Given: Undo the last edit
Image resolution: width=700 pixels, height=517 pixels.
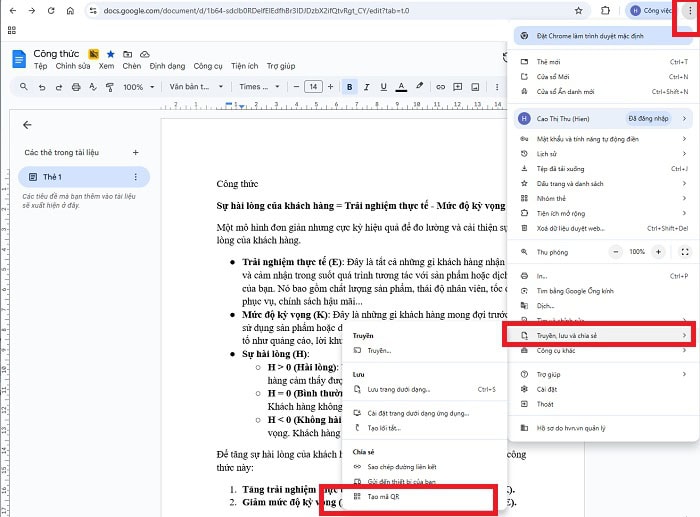Looking at the screenshot, I should tap(42, 87).
